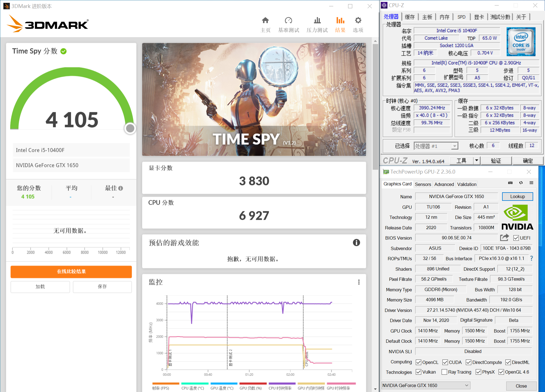Click the 加载 button in 3DMark
This screenshot has width=545, height=392.
coord(40,287)
